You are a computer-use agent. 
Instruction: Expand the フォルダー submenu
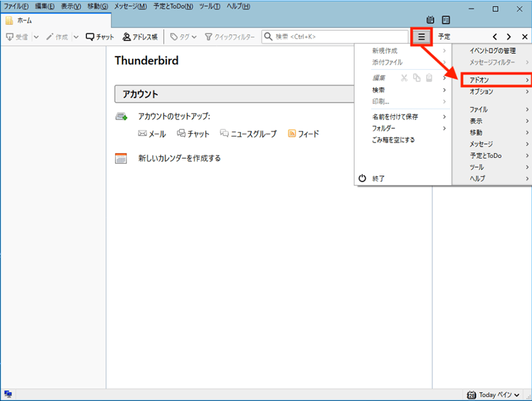(x=403, y=128)
